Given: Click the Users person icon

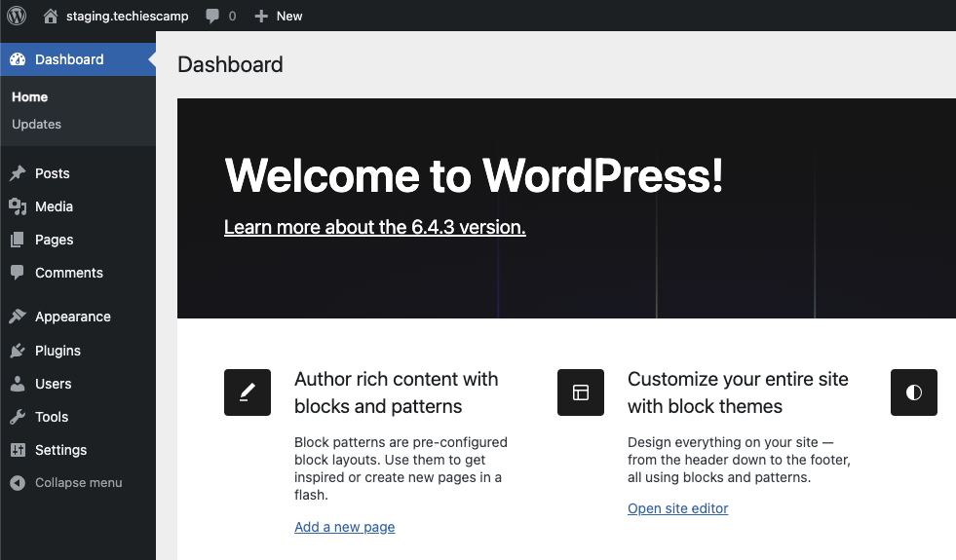Looking at the screenshot, I should click(x=18, y=384).
